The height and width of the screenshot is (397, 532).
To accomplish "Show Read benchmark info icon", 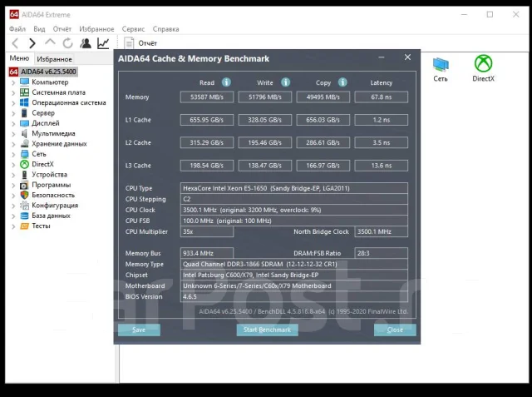I will pyautogui.click(x=226, y=82).
